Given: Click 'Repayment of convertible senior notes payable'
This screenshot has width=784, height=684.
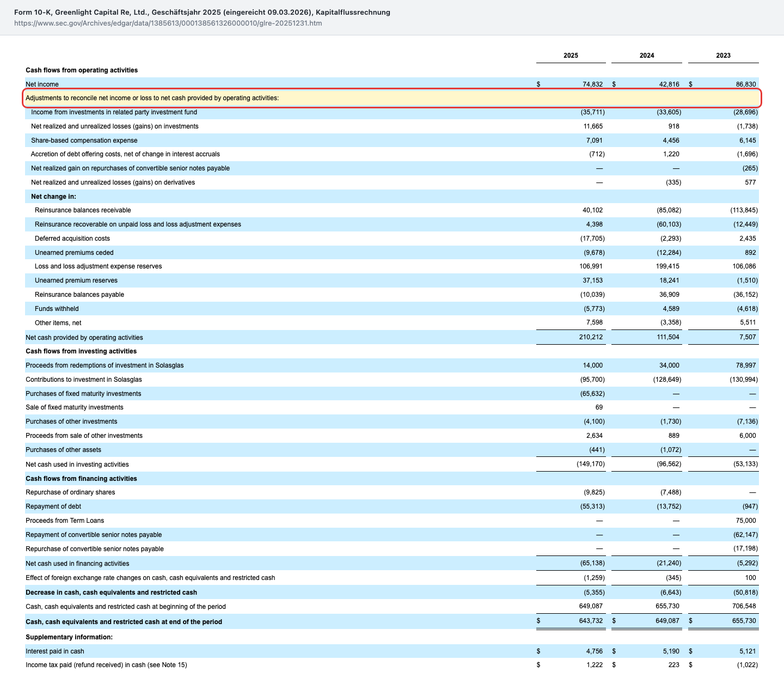Looking at the screenshot, I should tap(94, 535).
